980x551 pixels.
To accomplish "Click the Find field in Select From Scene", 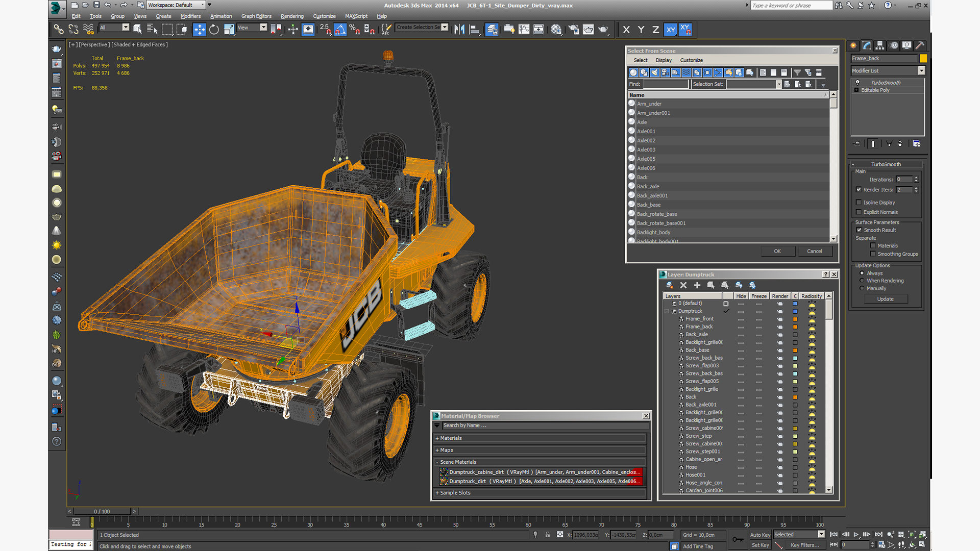I will 666,84.
